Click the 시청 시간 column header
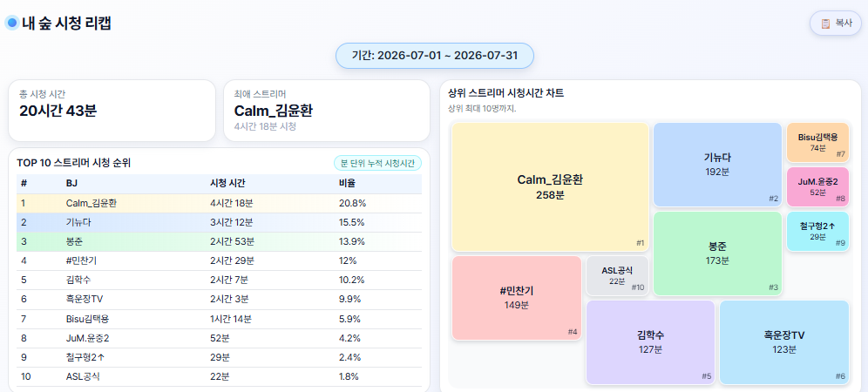Viewport: 868px width, 392px height. [x=227, y=184]
